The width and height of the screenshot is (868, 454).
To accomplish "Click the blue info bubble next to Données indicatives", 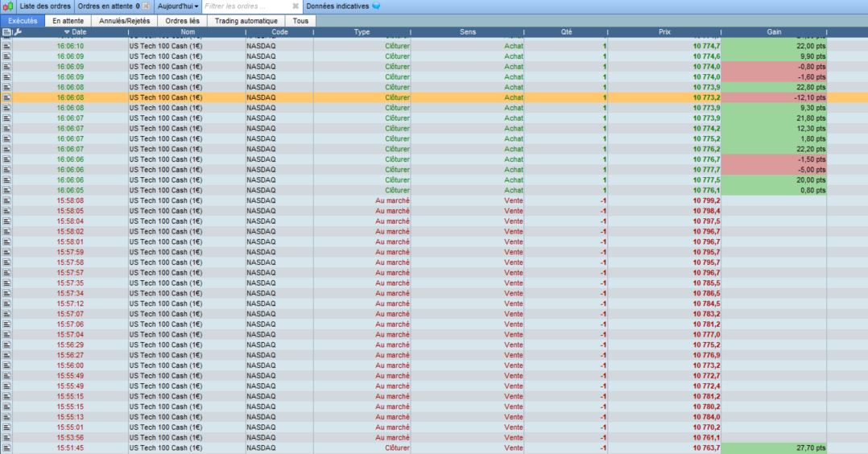I will click(376, 6).
